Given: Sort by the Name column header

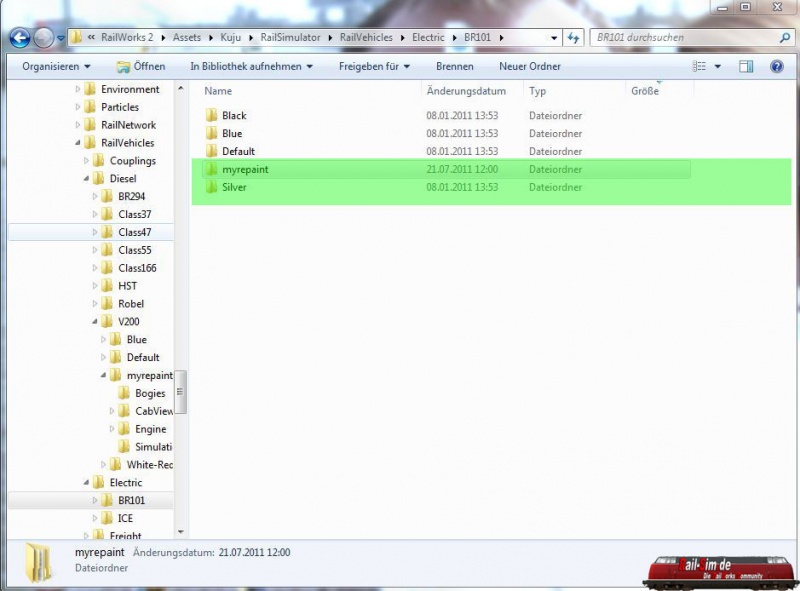Looking at the screenshot, I should coord(218,91).
